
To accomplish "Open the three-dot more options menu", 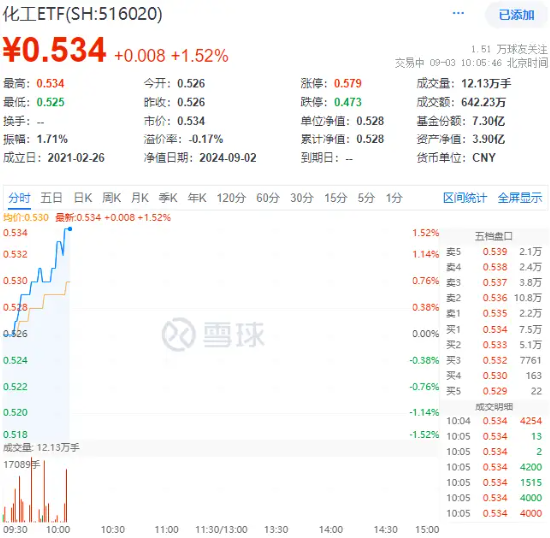I will click(458, 13).
